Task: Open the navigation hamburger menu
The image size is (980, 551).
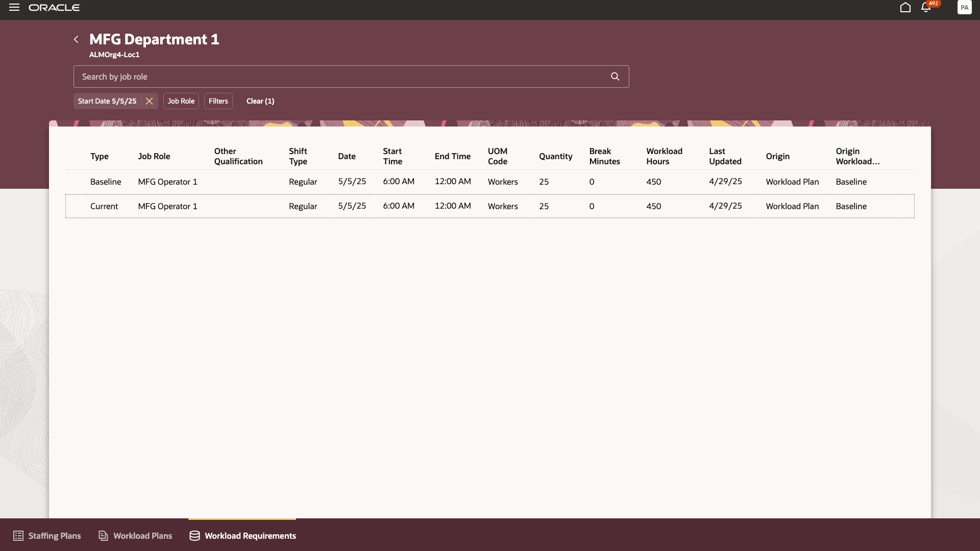Action: [x=14, y=7]
